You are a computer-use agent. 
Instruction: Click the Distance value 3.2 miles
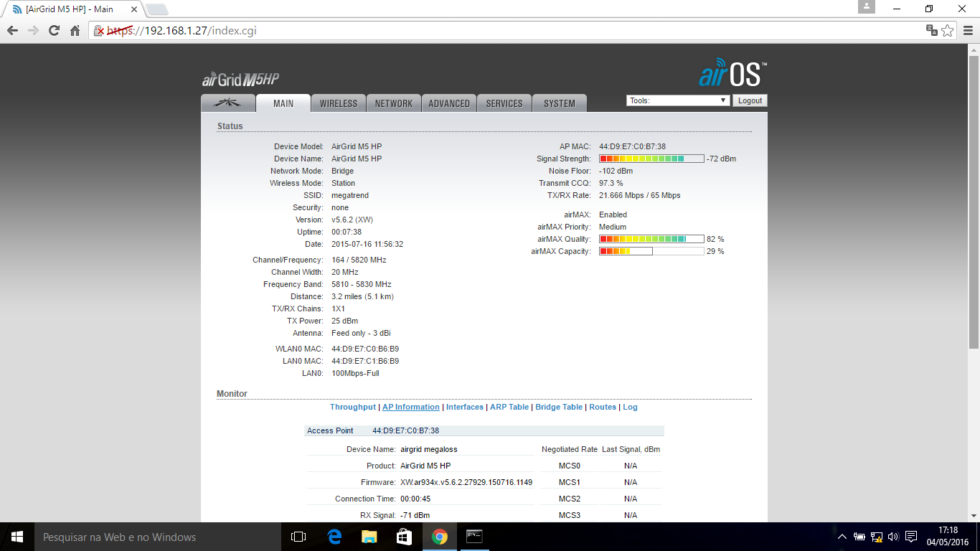362,296
